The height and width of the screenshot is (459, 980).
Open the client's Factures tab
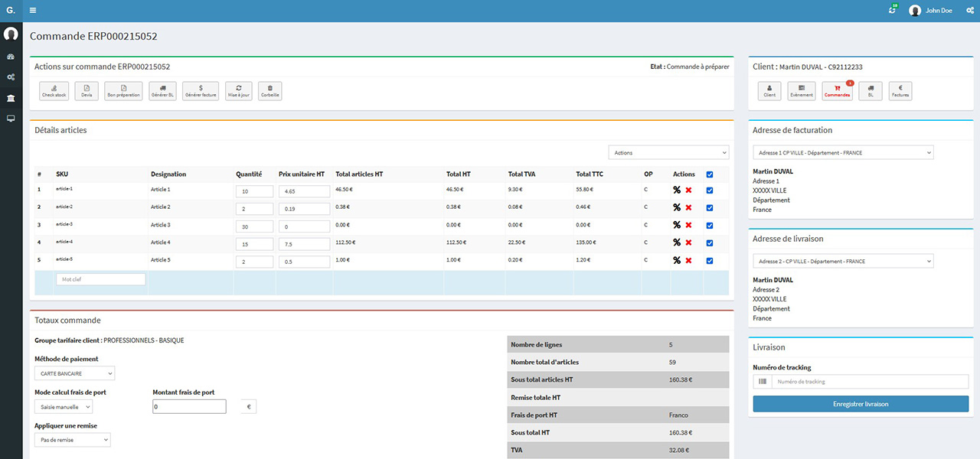click(x=900, y=91)
